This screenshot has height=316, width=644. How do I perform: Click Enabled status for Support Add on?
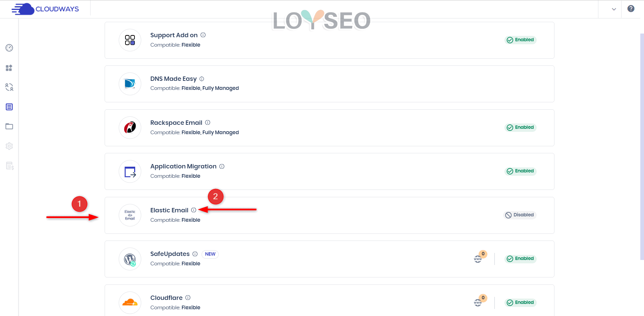tap(520, 40)
